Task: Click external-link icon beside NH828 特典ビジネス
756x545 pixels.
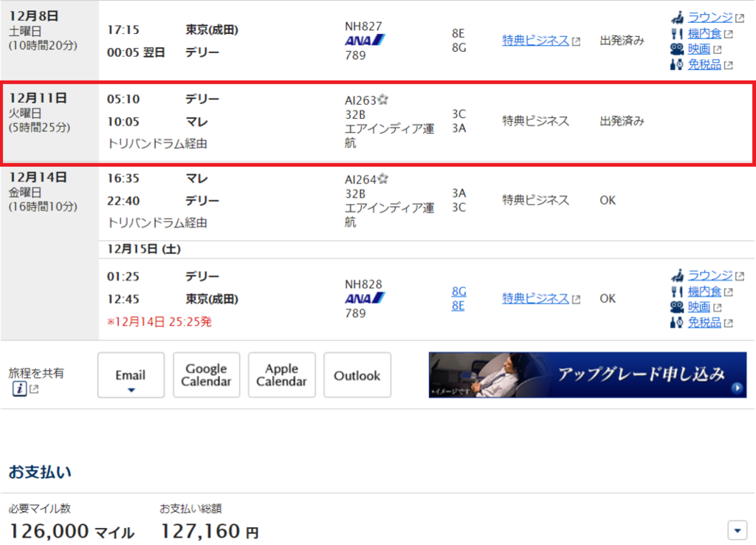Action: point(576,300)
